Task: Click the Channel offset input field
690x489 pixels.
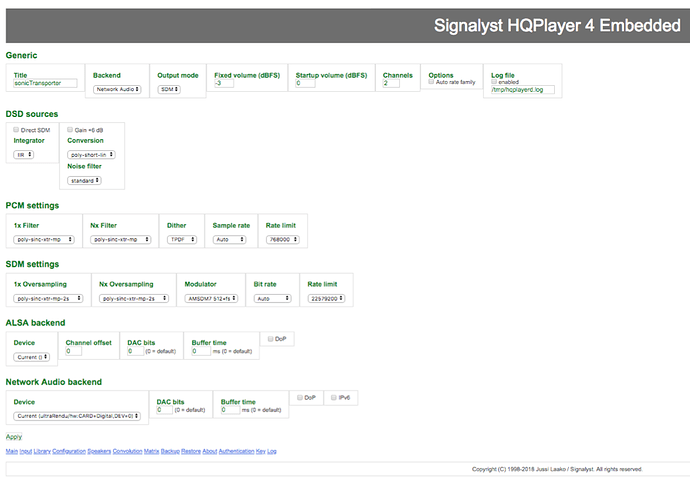Action: 73,351
